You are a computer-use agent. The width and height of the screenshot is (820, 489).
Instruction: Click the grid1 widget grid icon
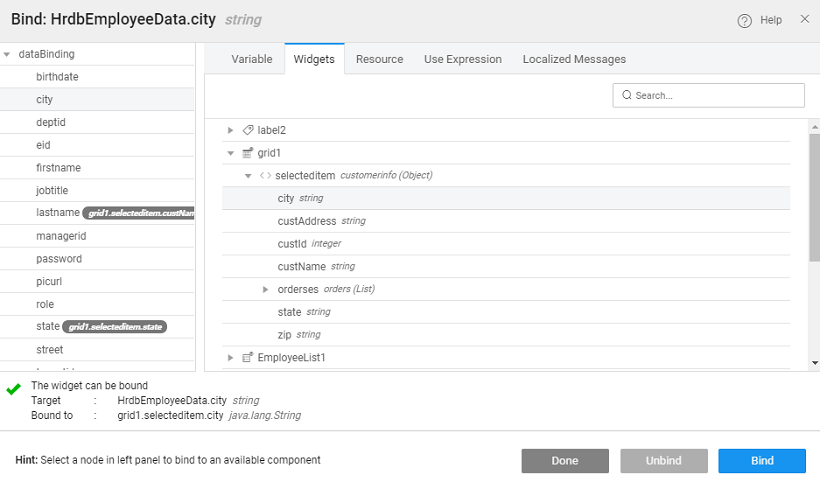(248, 153)
